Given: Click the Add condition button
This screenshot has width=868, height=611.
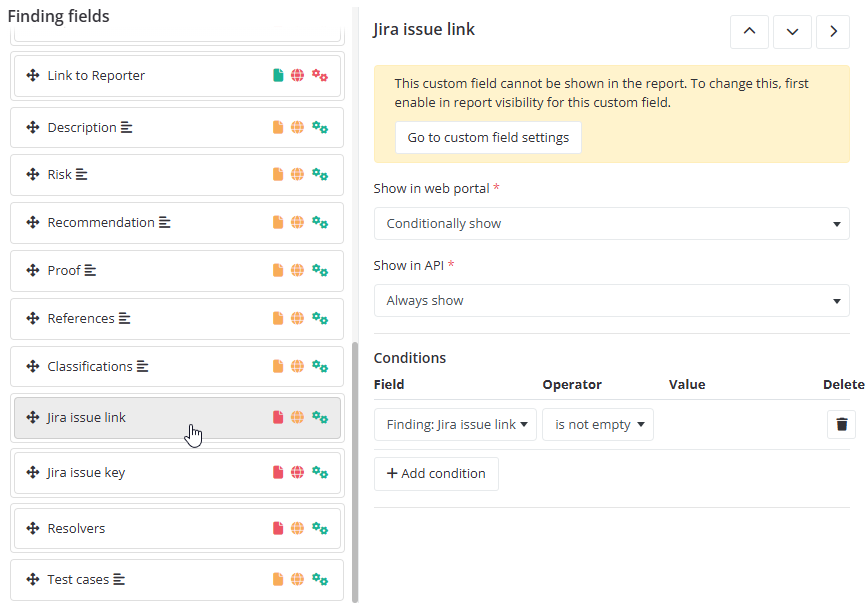Looking at the screenshot, I should [x=436, y=473].
